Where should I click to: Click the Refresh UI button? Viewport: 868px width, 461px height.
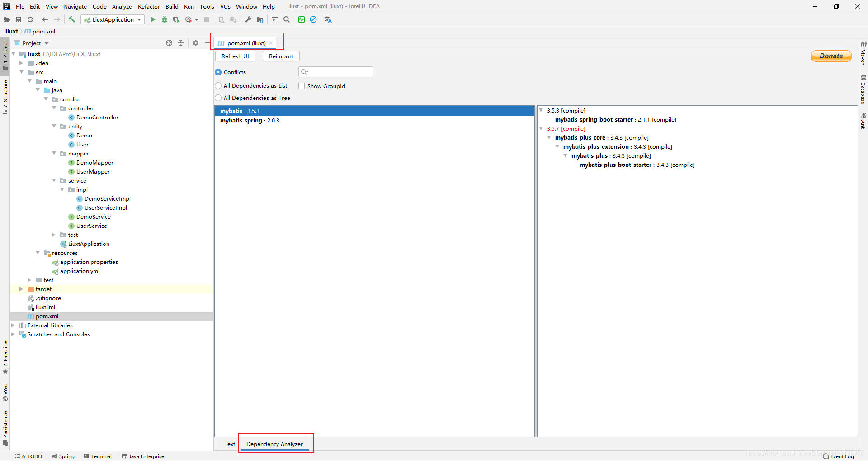pos(235,56)
